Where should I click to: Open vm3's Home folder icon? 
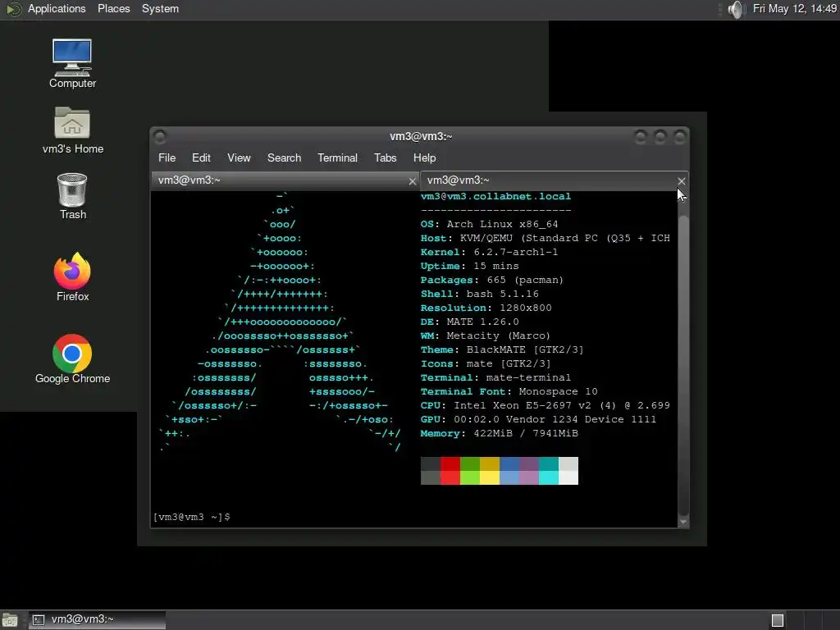[x=72, y=130]
